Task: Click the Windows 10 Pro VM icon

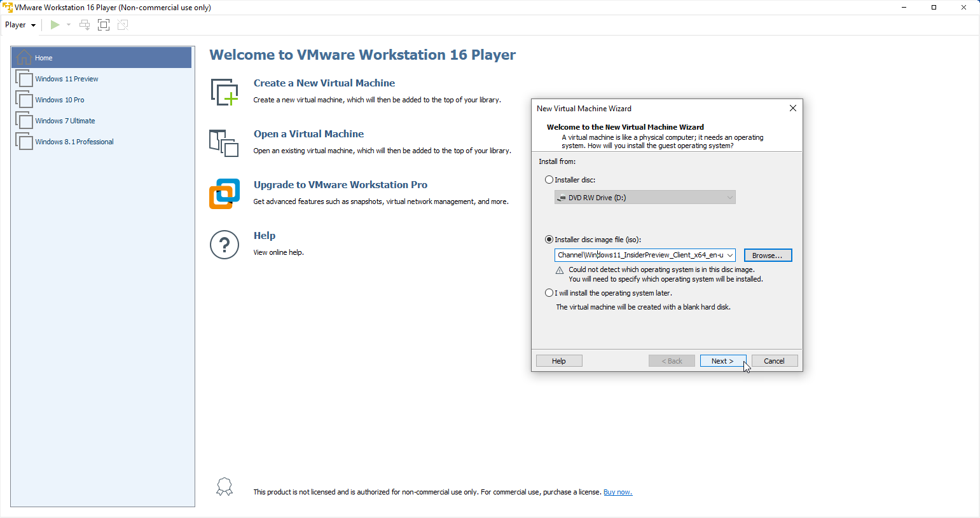Action: click(24, 100)
